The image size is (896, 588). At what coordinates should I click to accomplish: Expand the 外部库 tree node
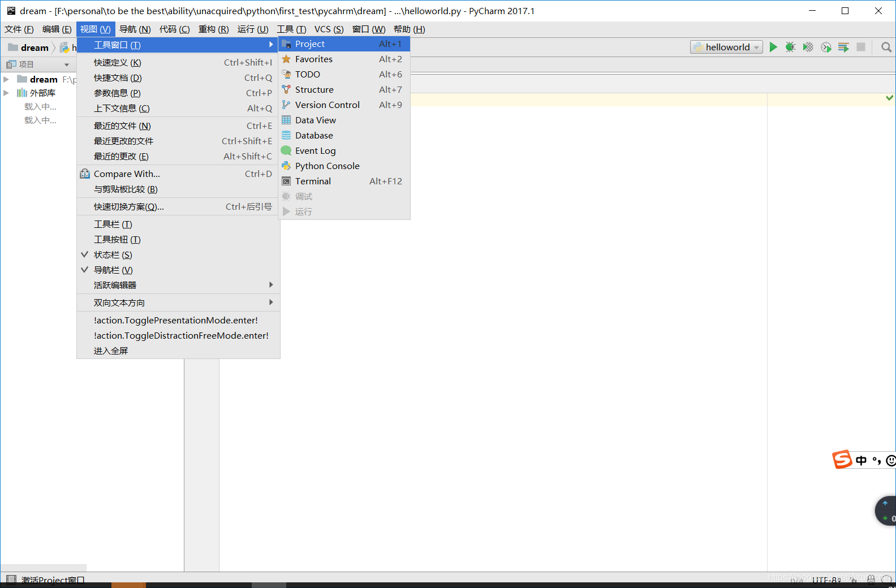(6, 93)
